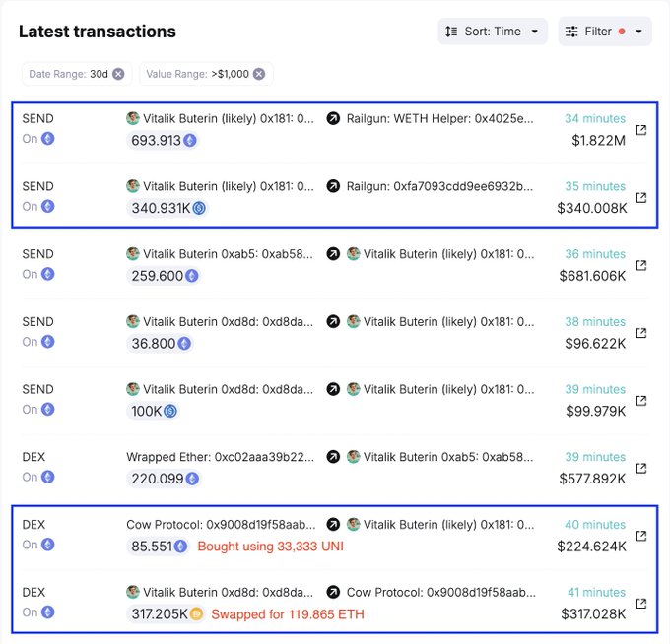The height and width of the screenshot is (644, 670).
Task: Remove the Value Range >$1,000 filter chip
Action: [258, 74]
